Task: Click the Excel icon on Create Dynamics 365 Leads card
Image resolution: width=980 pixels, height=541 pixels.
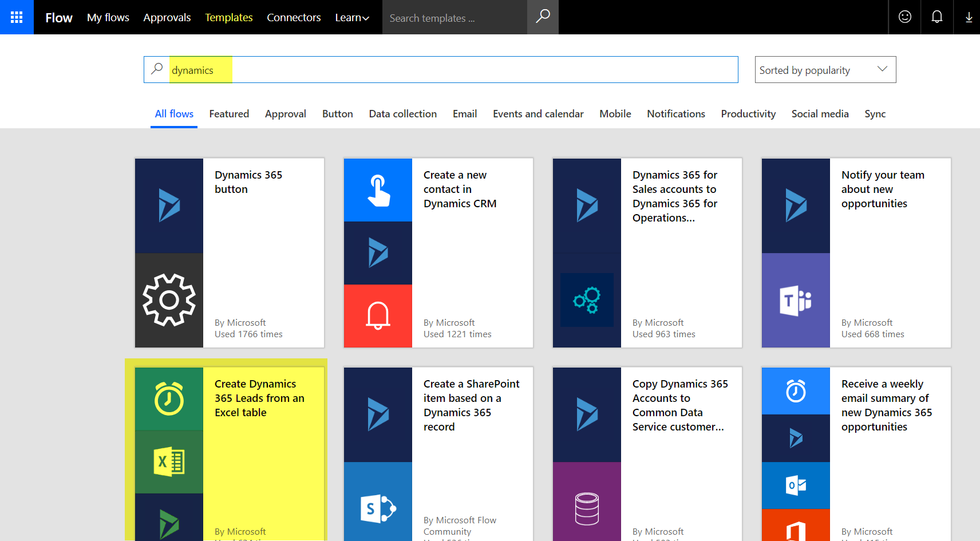Action: point(169,462)
